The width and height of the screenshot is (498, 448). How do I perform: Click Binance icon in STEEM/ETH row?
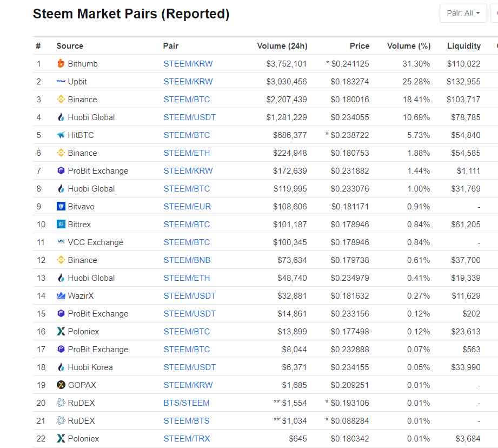coord(61,153)
